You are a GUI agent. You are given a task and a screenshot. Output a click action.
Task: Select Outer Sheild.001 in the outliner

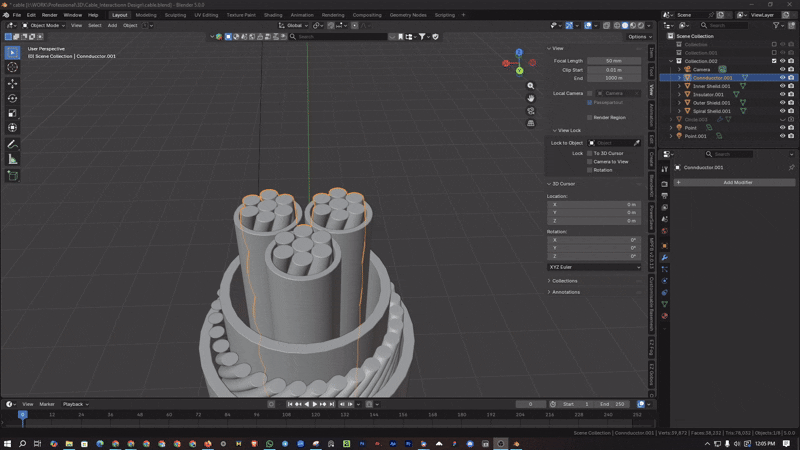tap(714, 103)
